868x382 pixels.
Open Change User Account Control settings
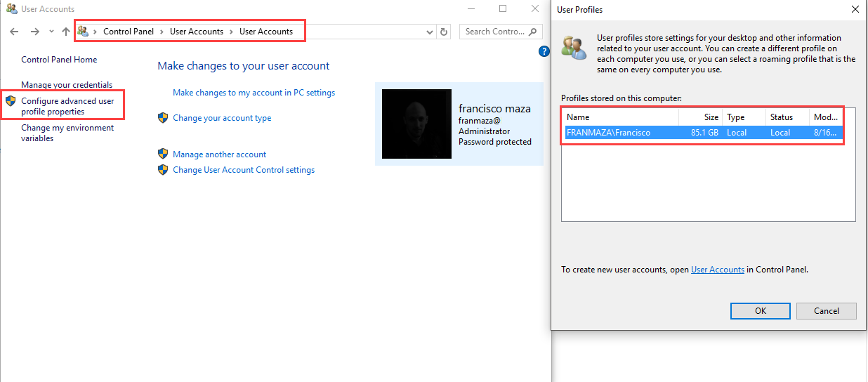[243, 170]
